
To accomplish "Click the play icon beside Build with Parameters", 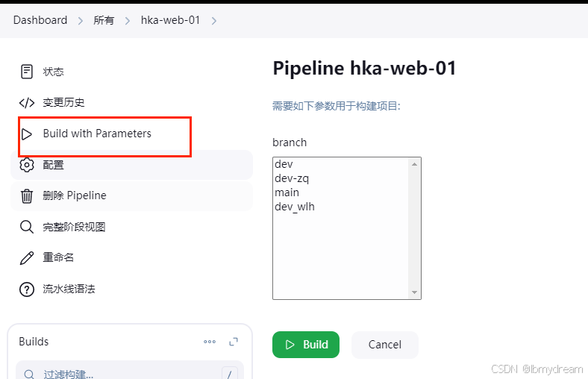I will pyautogui.click(x=27, y=134).
